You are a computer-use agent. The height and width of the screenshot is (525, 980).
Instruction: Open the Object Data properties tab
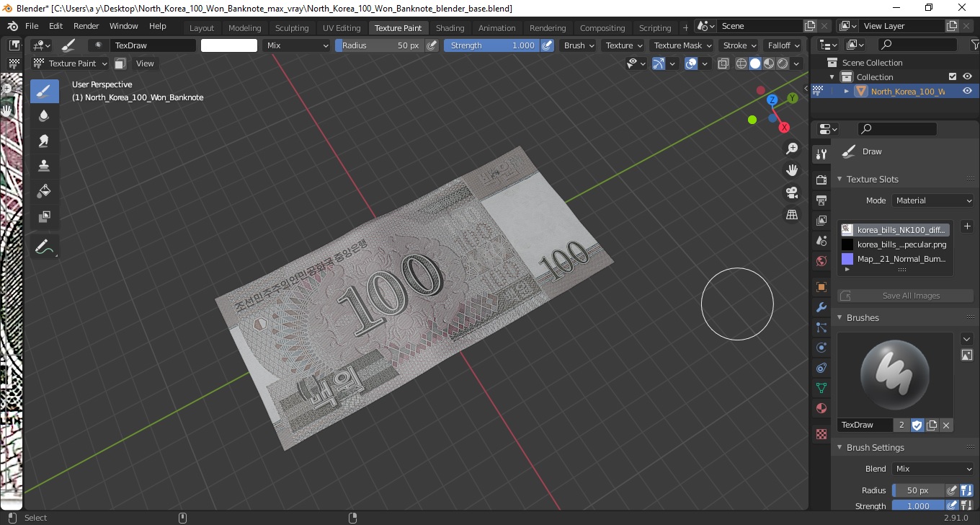pyautogui.click(x=821, y=388)
